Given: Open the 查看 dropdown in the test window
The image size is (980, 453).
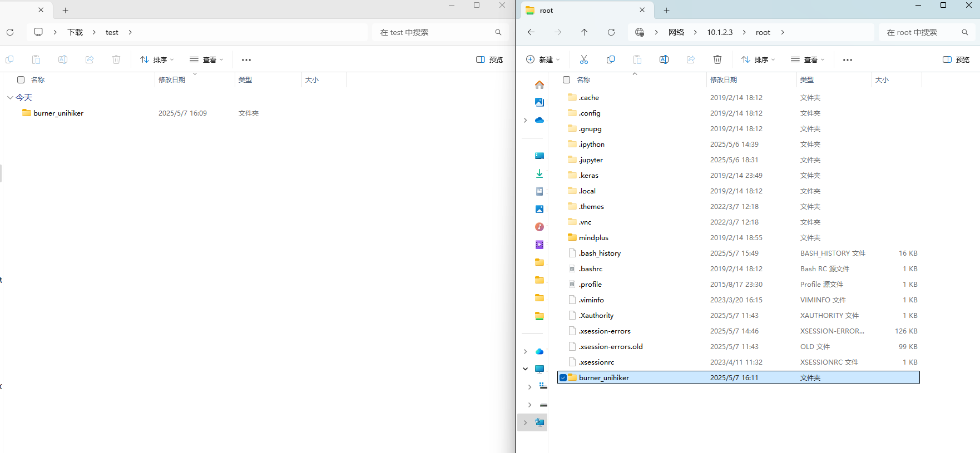Looking at the screenshot, I should click(206, 59).
